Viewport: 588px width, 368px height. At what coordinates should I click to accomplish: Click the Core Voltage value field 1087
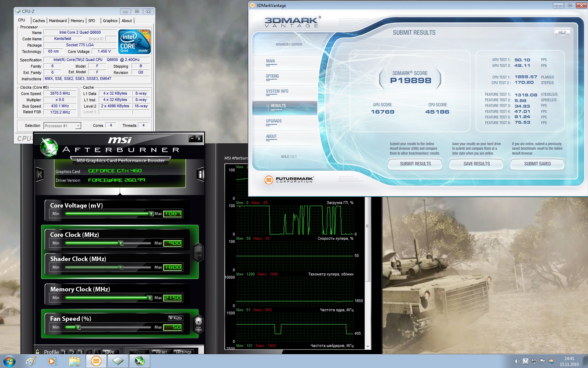point(173,213)
